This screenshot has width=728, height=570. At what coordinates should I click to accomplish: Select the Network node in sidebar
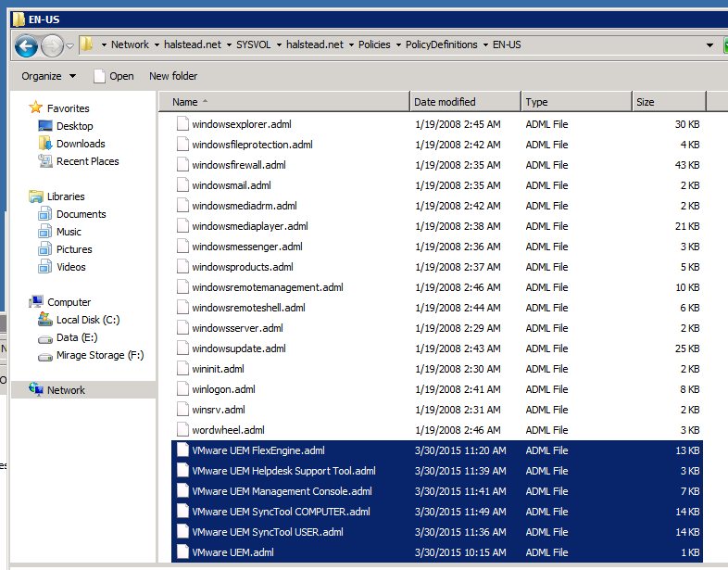pos(66,390)
